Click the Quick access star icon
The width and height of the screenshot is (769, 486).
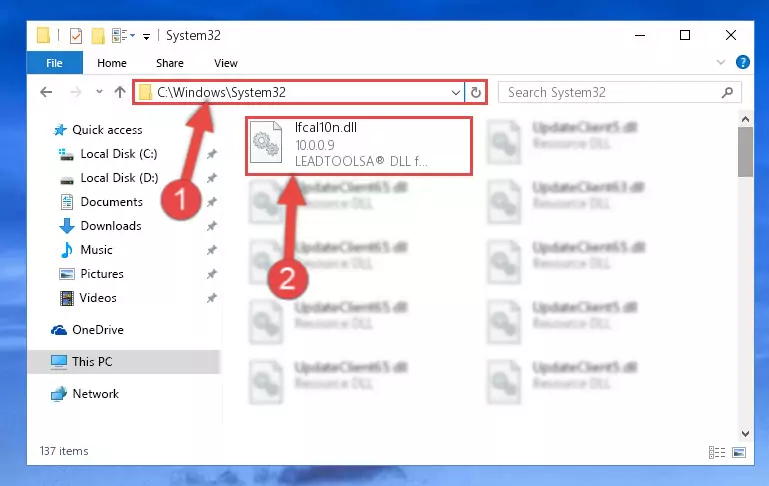click(x=60, y=129)
